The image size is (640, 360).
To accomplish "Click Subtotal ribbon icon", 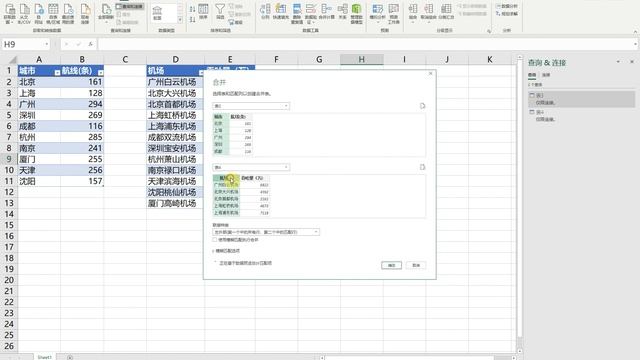I will [446, 12].
